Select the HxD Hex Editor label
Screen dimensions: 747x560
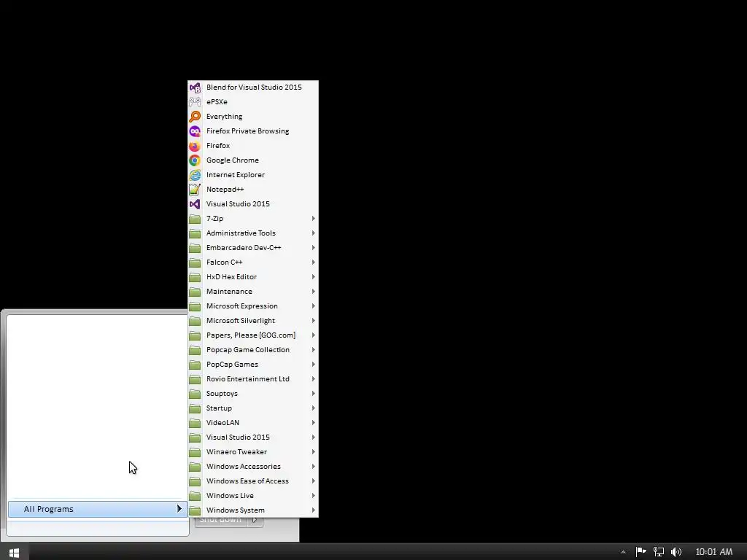[x=231, y=276]
